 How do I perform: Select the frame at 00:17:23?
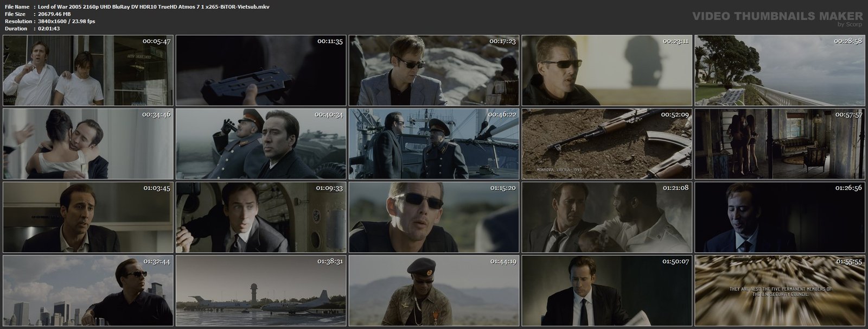pos(434,71)
